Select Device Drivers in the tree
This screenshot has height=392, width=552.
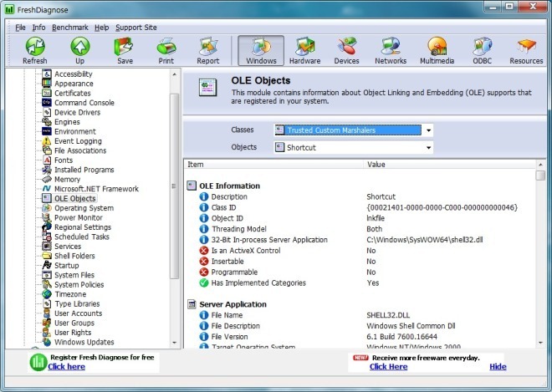77,112
